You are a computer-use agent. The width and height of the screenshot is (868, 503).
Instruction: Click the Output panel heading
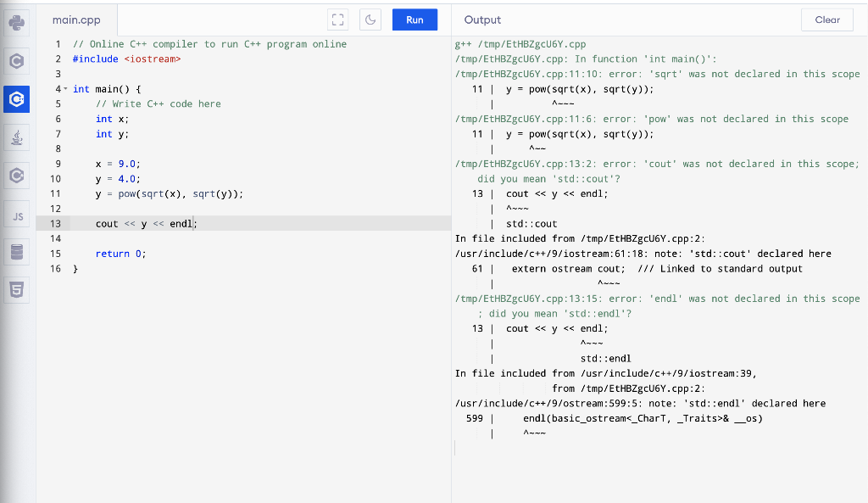(482, 20)
